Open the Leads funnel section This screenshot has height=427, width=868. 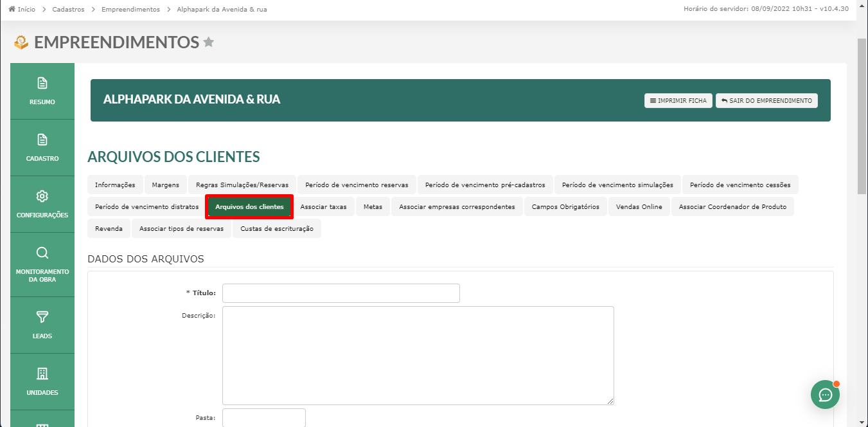click(42, 325)
